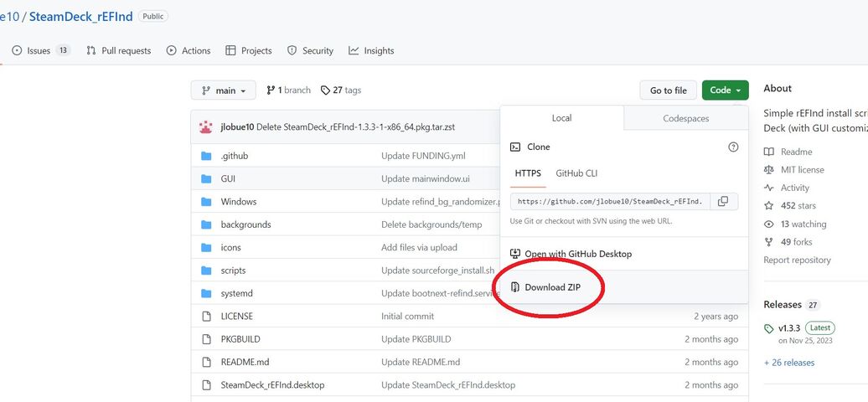Open the Actions tab
This screenshot has width=868, height=402.
pos(189,50)
